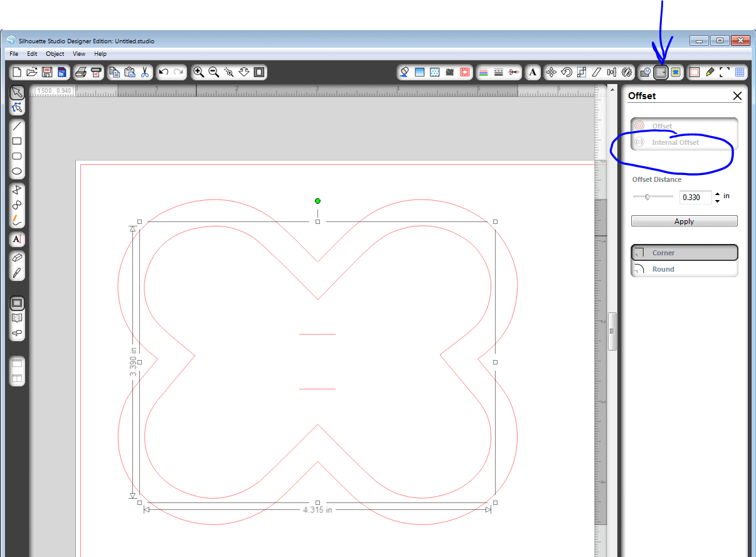Pick the Knife tool
Image resolution: width=756 pixels, height=557 pixels.
coord(17,273)
